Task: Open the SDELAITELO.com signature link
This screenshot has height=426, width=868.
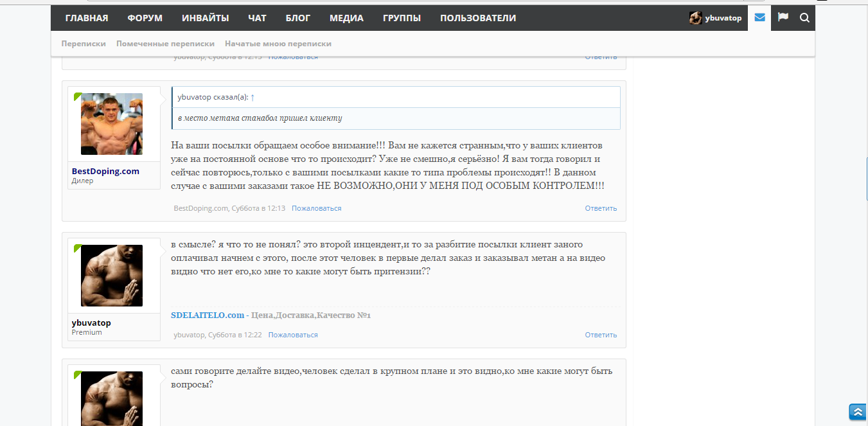Action: pyautogui.click(x=208, y=315)
